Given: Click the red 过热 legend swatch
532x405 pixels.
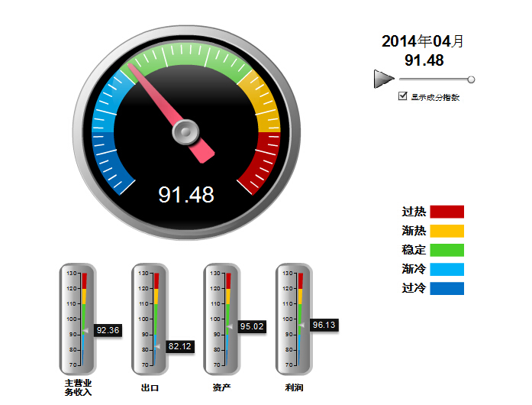Looking at the screenshot, I should point(447,212).
